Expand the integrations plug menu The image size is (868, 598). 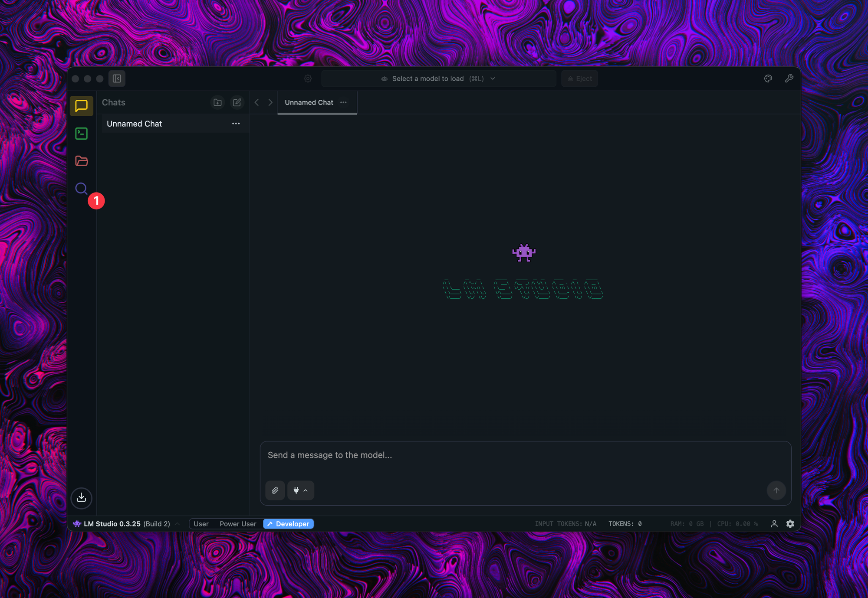tap(301, 490)
